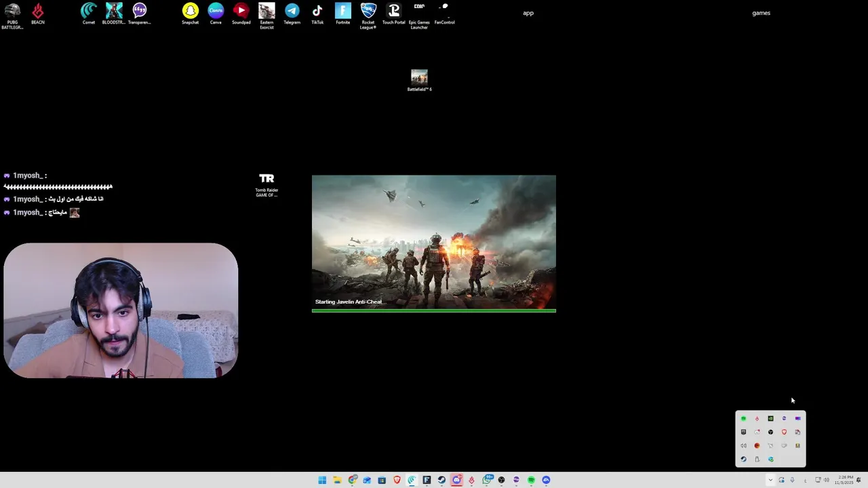Open the Telegram desktop shortcut
868x488 pixels.
(292, 14)
